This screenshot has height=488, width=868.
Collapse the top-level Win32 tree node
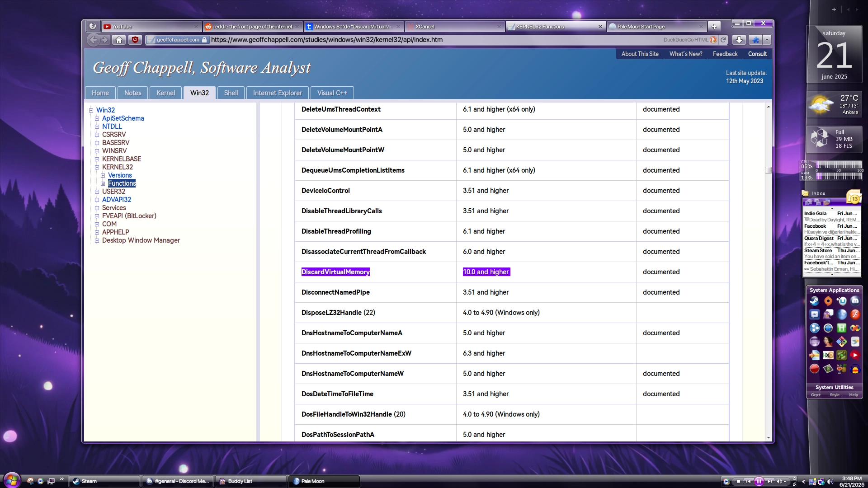click(91, 110)
